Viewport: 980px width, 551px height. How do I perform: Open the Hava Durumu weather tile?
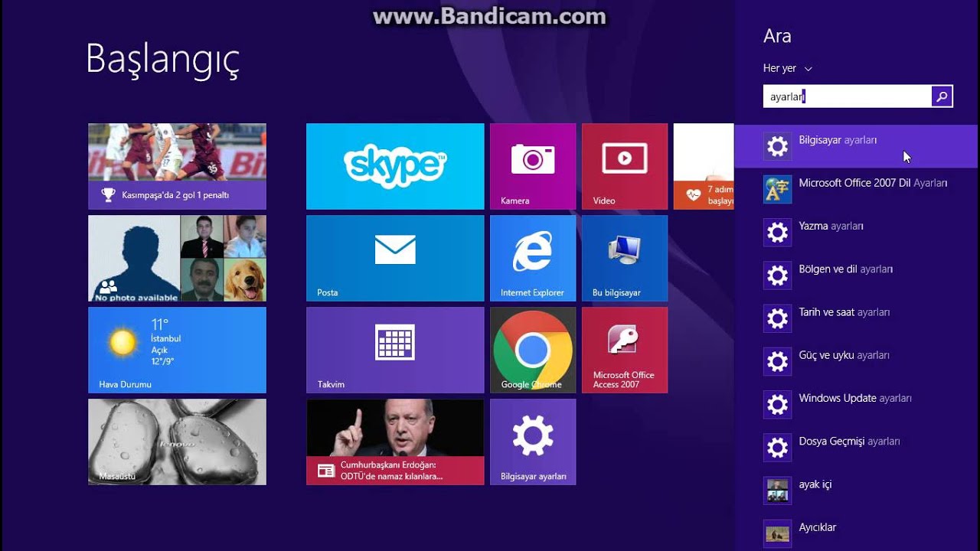(x=177, y=350)
